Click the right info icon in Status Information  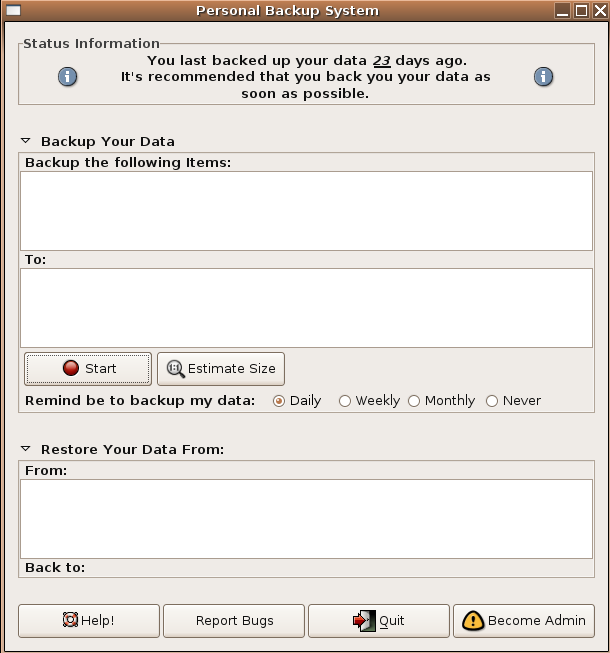543,77
